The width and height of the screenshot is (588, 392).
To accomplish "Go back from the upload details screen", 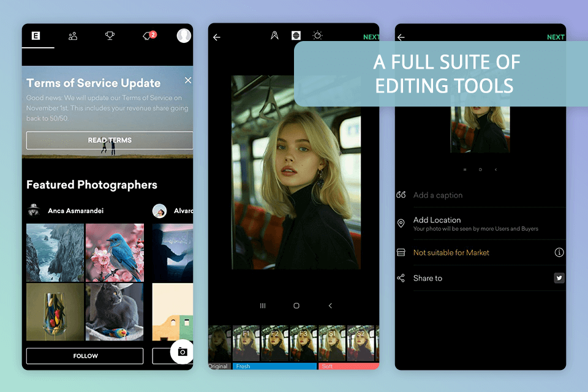I will pos(401,37).
